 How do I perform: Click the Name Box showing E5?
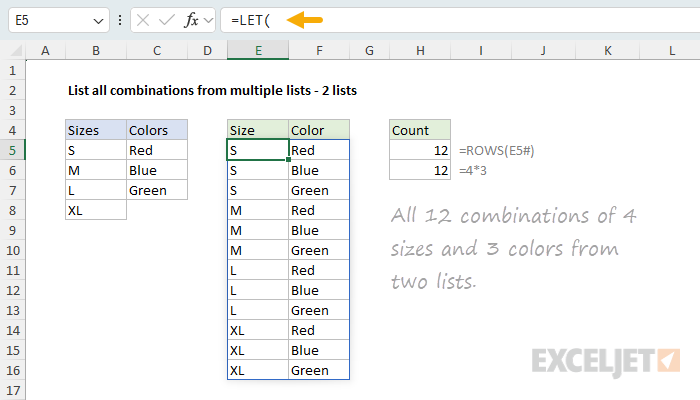click(59, 20)
